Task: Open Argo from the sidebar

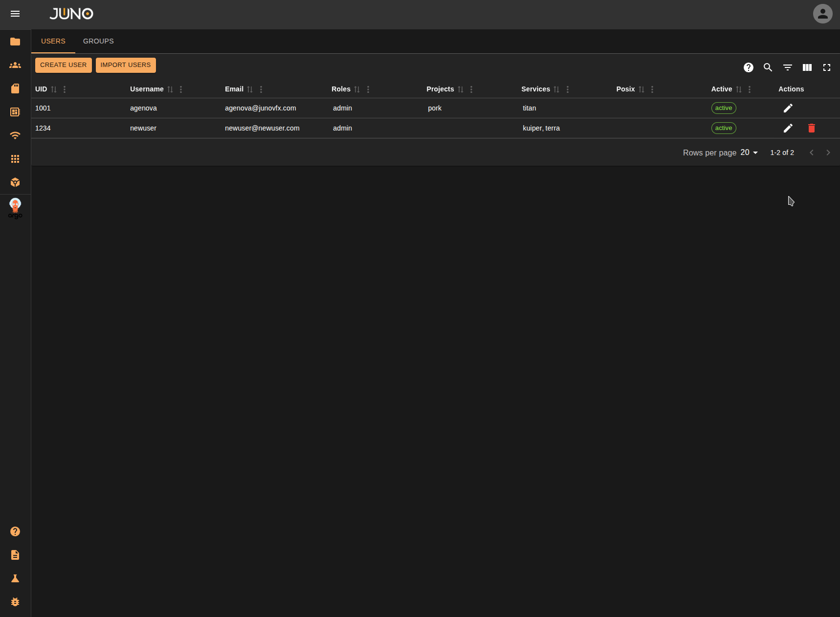Action: pos(15,208)
